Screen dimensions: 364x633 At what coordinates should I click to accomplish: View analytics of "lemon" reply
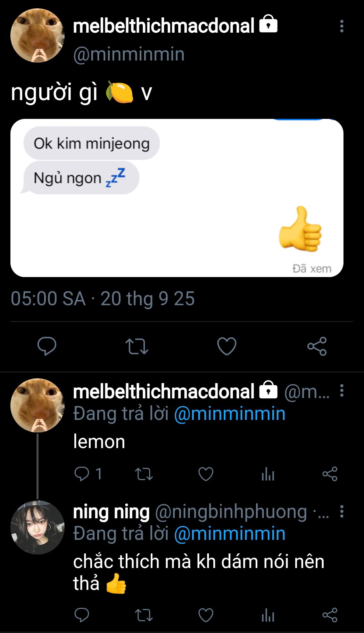268,474
